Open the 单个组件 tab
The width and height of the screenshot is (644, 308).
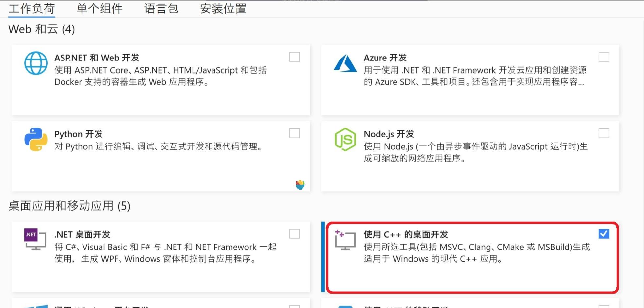[100, 9]
